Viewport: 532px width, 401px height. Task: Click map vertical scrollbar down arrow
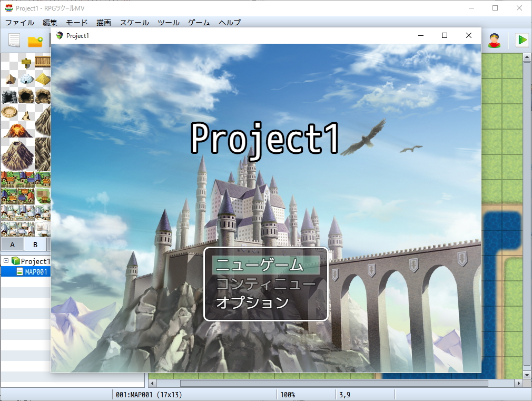(x=527, y=375)
